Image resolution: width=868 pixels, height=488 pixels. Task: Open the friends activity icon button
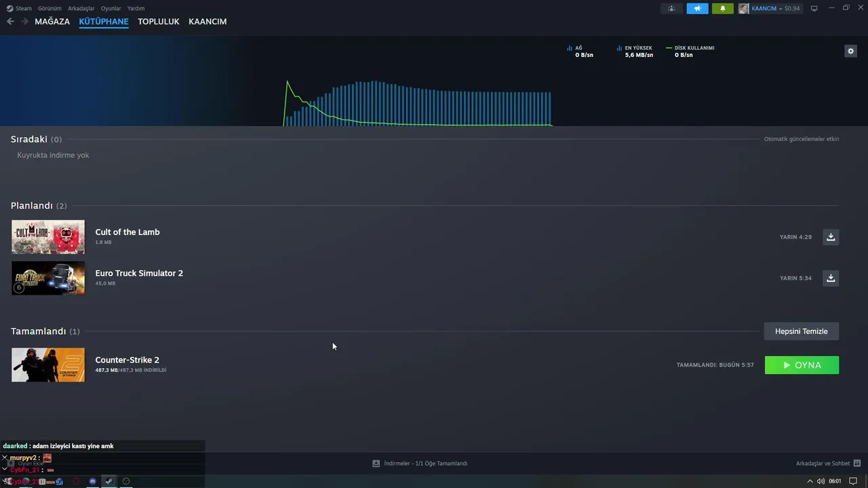pyautogui.click(x=671, y=8)
